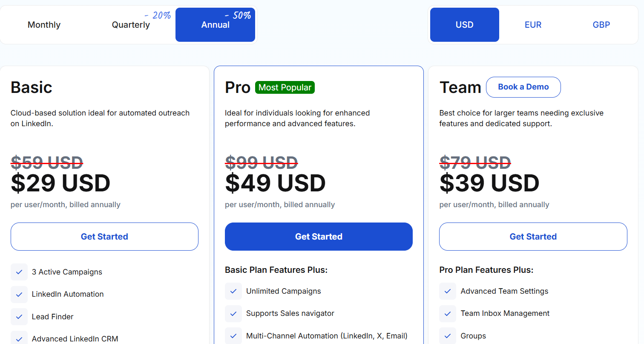Get started with the Pro plan
Screen dimensions: 644x344
tap(319, 237)
